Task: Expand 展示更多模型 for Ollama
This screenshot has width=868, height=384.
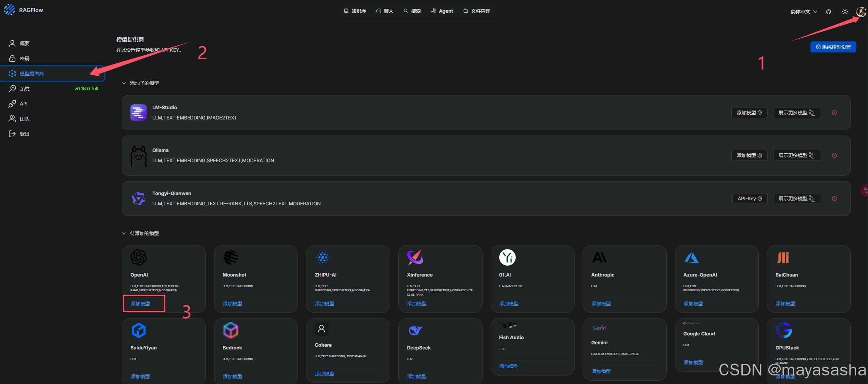Action: (797, 155)
